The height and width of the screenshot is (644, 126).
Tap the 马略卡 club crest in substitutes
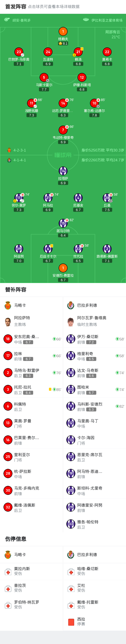(x=8, y=305)
